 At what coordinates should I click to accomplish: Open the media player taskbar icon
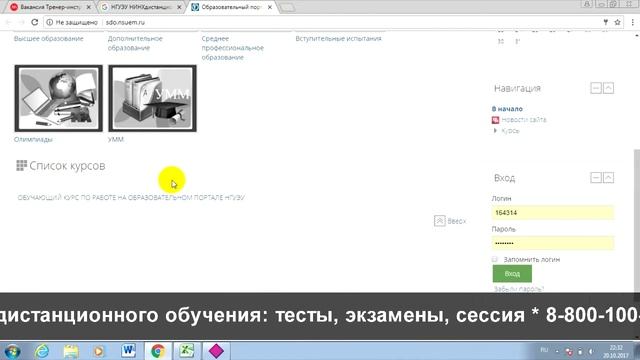pyautogui.click(x=99, y=351)
